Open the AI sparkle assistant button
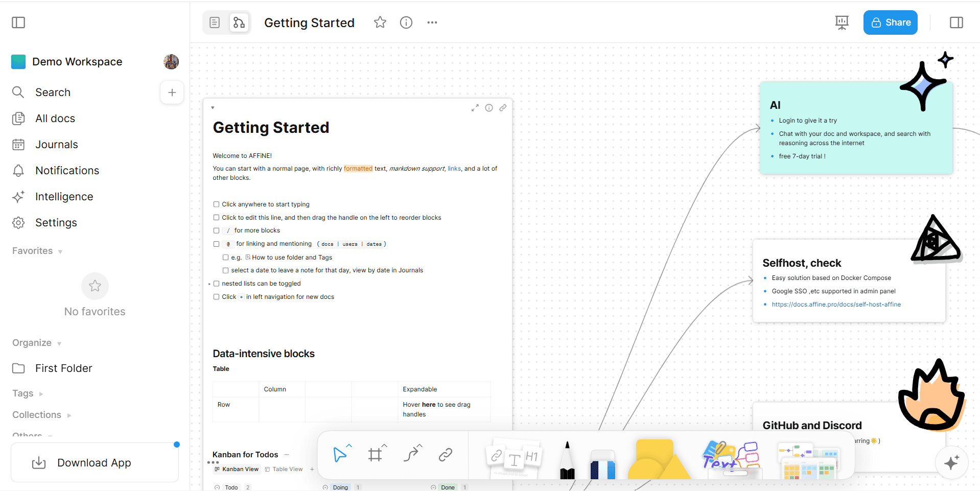The width and height of the screenshot is (980, 491). point(951,463)
